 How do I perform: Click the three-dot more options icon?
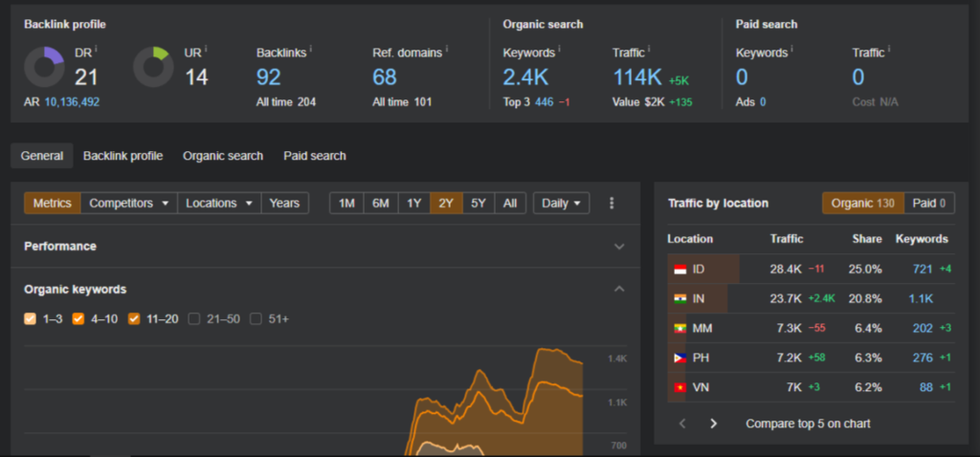click(612, 203)
